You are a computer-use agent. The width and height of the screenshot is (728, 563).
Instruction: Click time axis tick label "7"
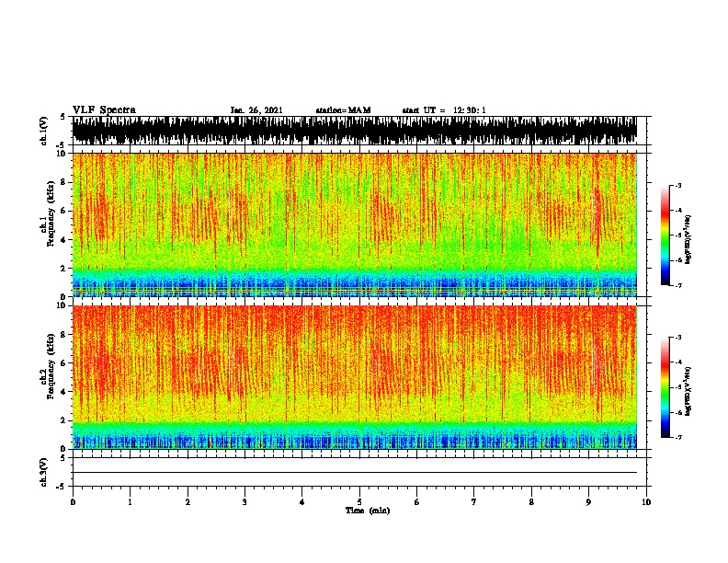pos(473,502)
